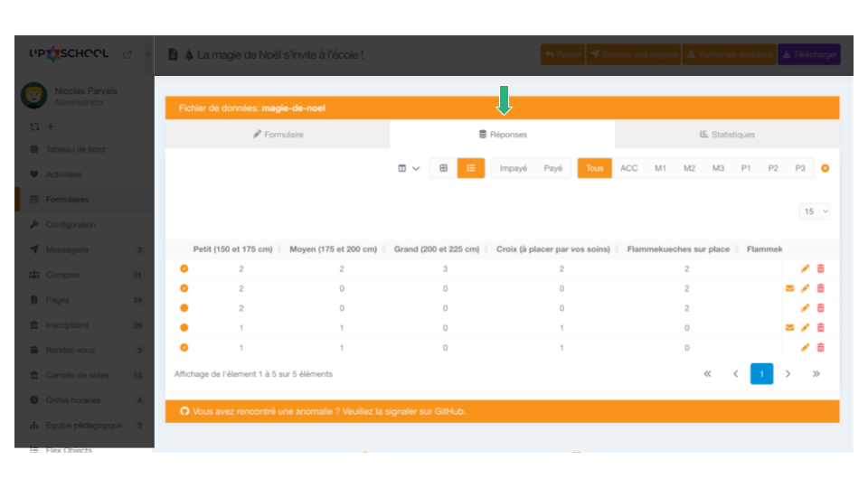Click Envoyer des rappels button

click(634, 54)
